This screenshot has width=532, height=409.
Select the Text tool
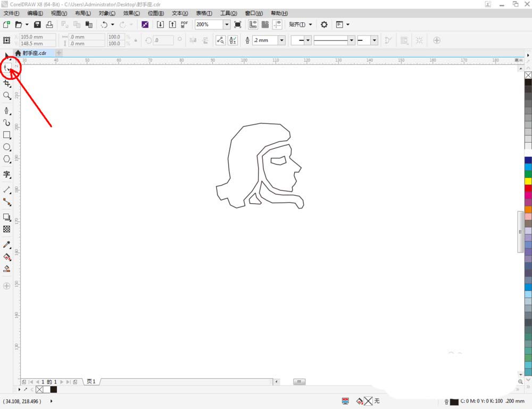click(7, 174)
